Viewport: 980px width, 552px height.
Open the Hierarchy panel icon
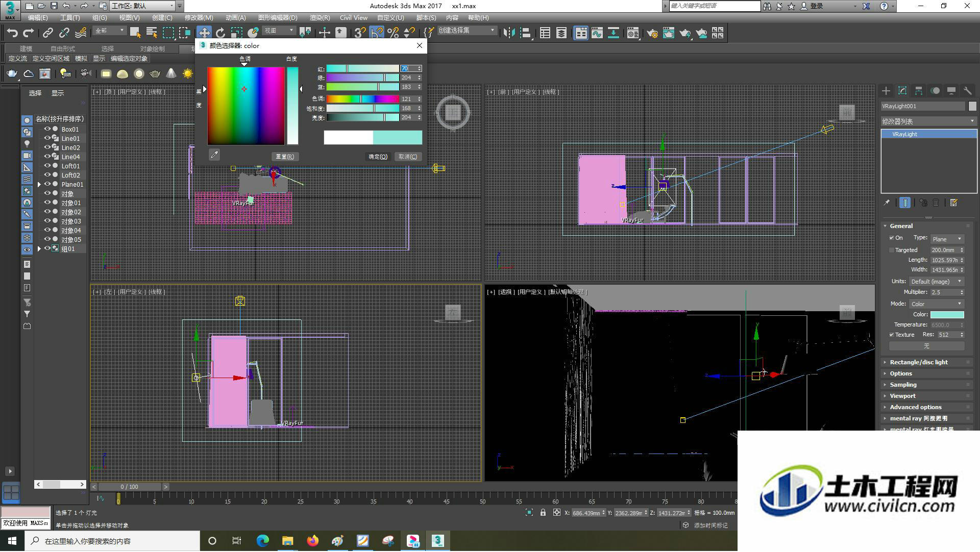coord(919,91)
